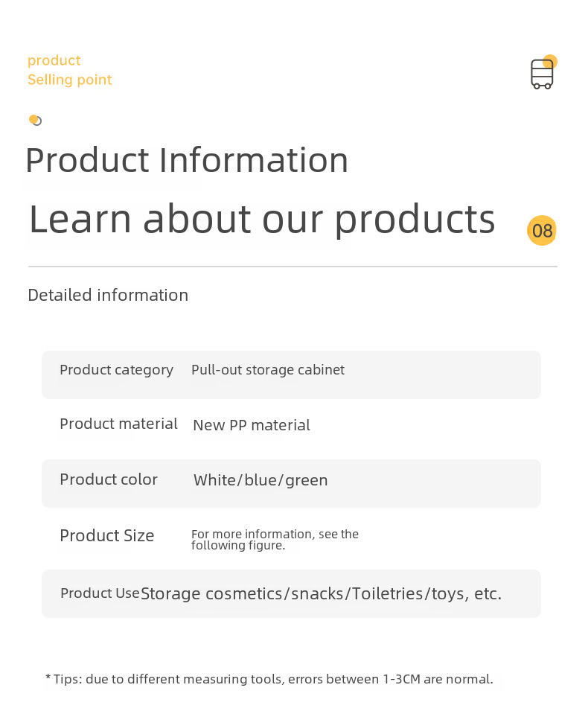Click the small orange dot bullet icon

tap(34, 120)
